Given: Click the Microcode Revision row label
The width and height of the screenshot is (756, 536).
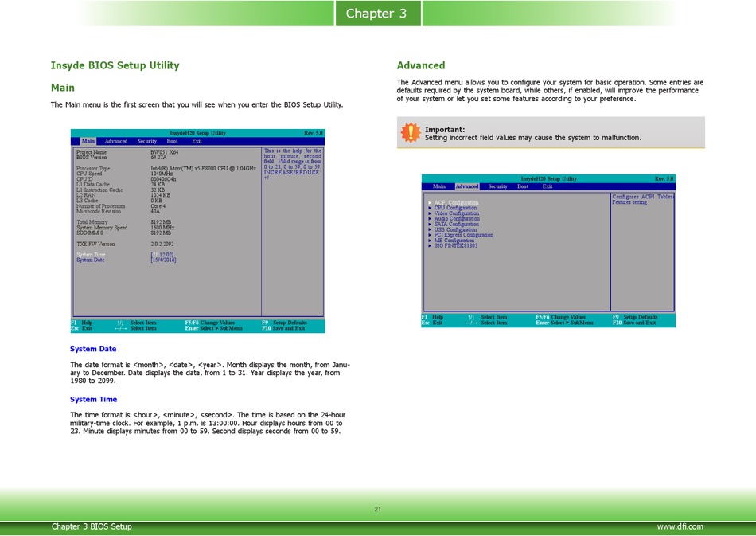Looking at the screenshot, I should [x=99, y=211].
